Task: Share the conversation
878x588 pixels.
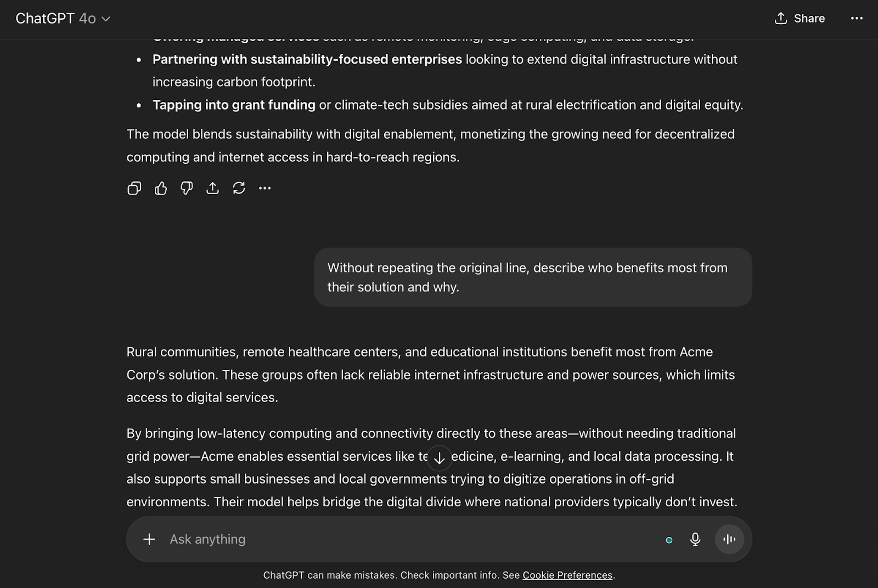Action: click(800, 18)
